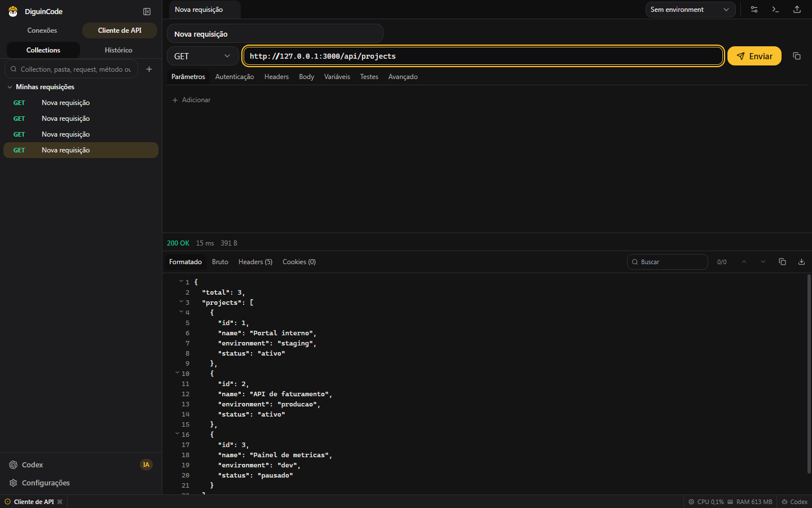Select the first Nova requisição in the list

(81, 103)
